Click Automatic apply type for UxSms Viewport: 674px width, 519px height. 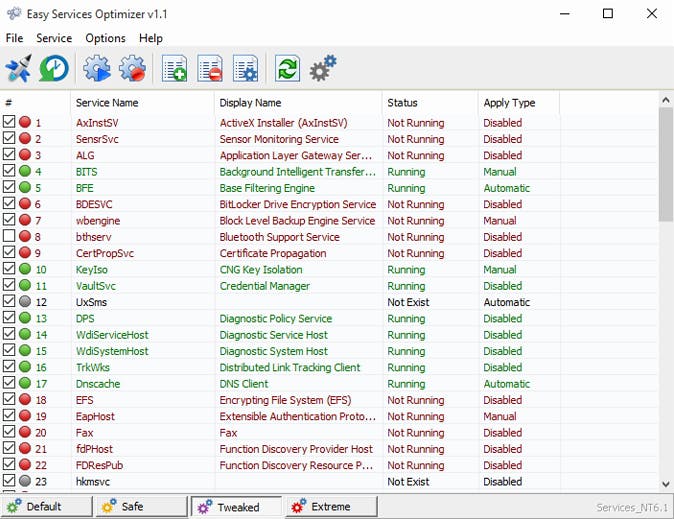tap(507, 302)
